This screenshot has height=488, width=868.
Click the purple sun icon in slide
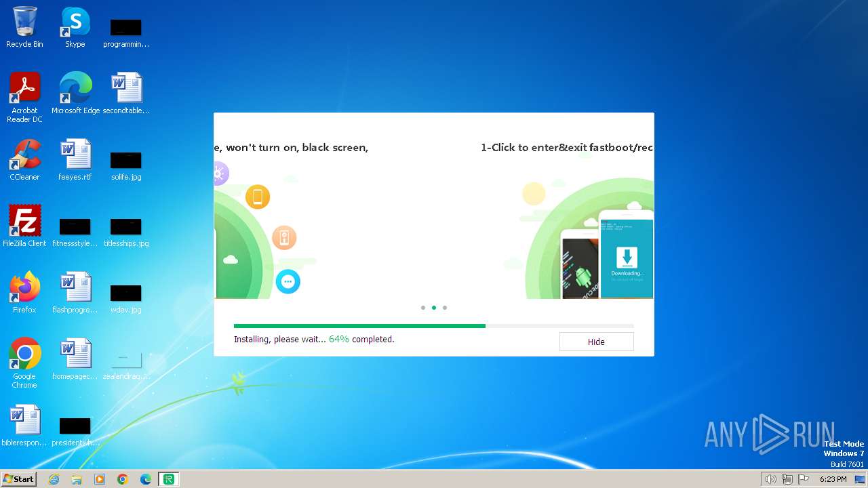220,174
